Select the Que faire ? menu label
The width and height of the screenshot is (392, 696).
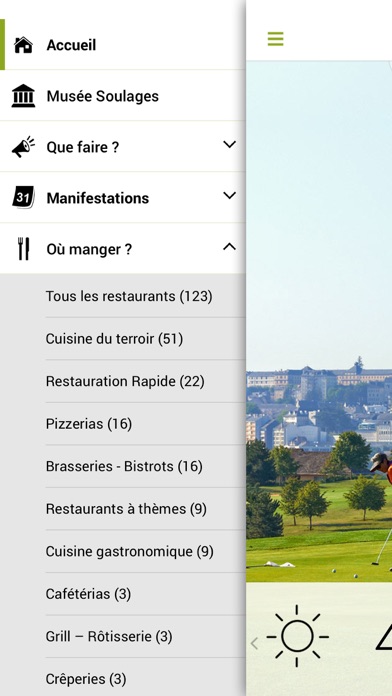[x=83, y=147]
